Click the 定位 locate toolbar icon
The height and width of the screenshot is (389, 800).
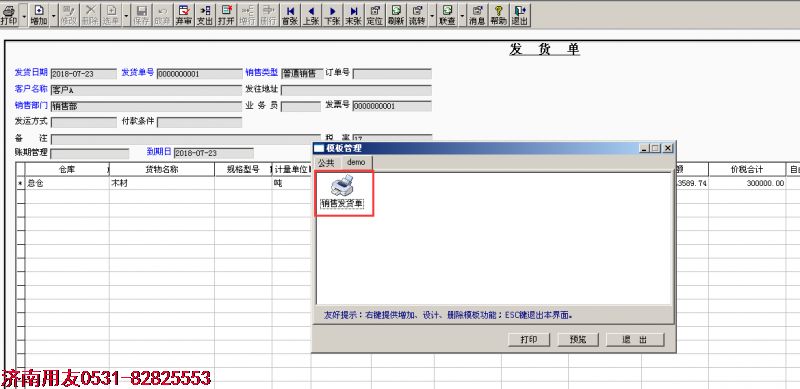(x=374, y=15)
